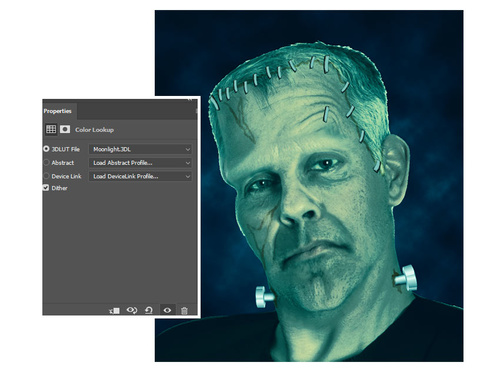Image resolution: width=500 pixels, height=372 pixels.
Task: Toggle layer visibility eye icon
Action: [x=167, y=310]
